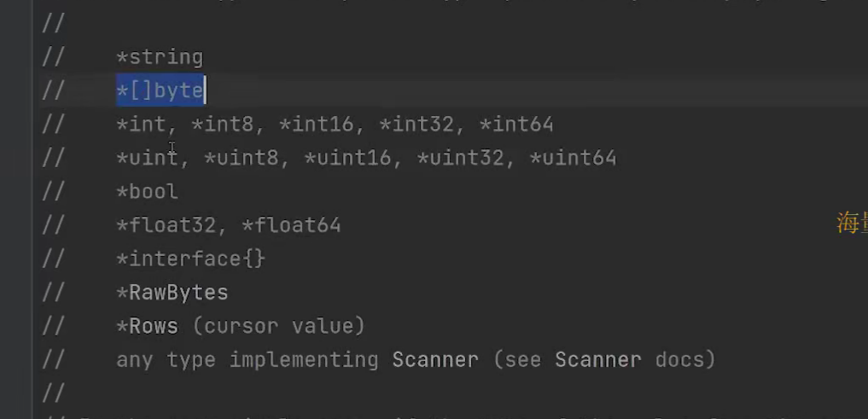This screenshot has width=868, height=419.
Task: Follow first Scanner reference after "implementing"
Action: click(435, 360)
